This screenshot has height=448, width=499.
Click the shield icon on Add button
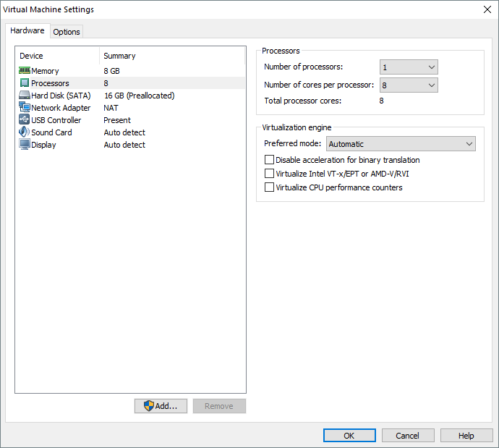[x=148, y=406]
